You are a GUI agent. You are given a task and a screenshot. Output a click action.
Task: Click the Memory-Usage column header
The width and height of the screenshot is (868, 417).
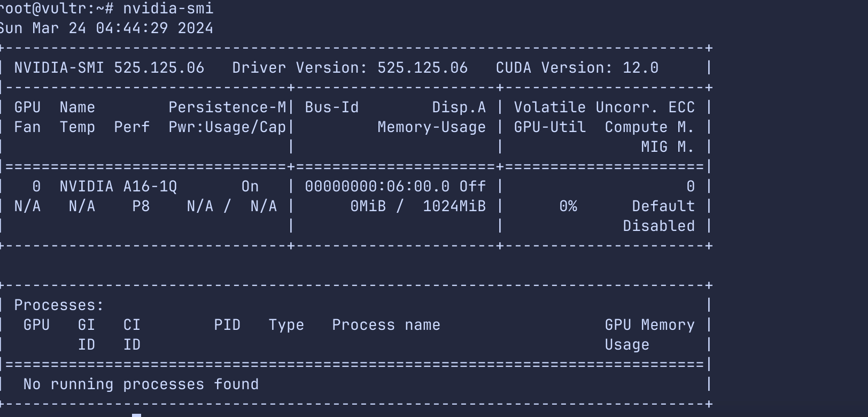tap(431, 127)
